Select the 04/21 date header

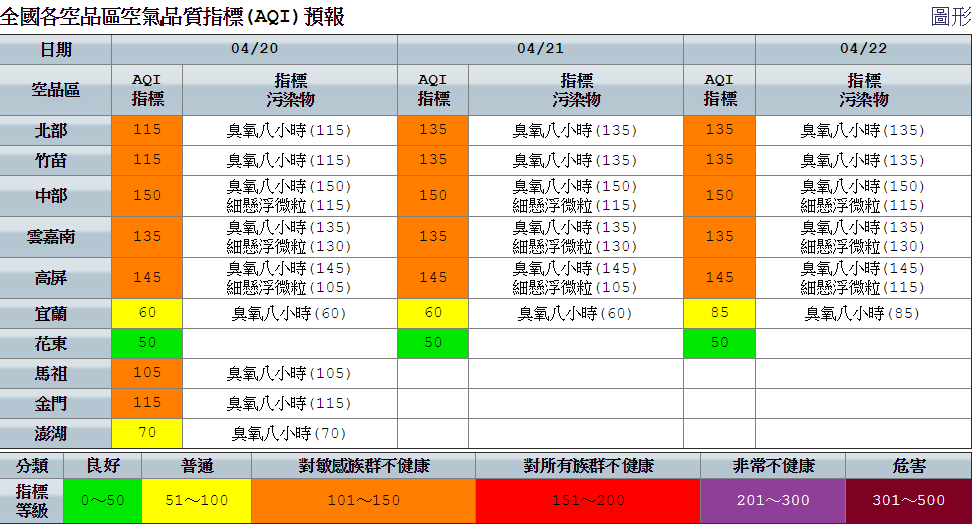click(540, 49)
